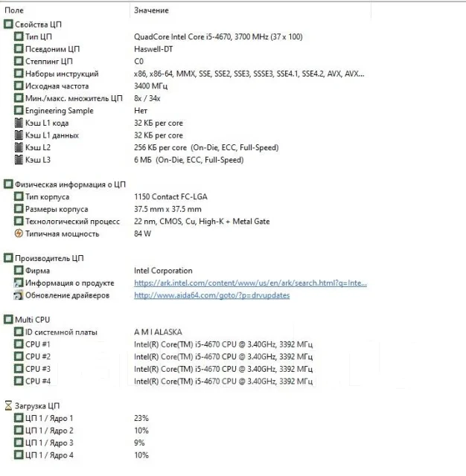Select the Производитель ЦП group label
The width and height of the screenshot is (466, 476).
49,258
